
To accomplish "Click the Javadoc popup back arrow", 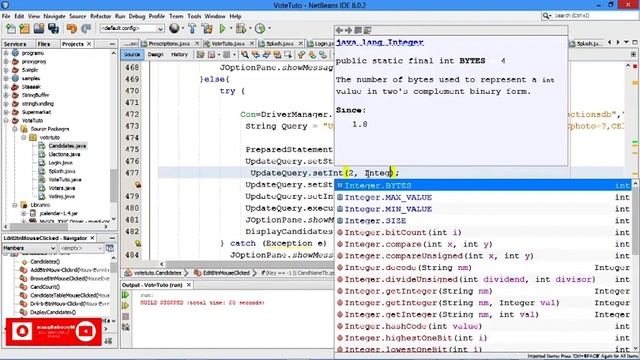I will pos(339,30).
